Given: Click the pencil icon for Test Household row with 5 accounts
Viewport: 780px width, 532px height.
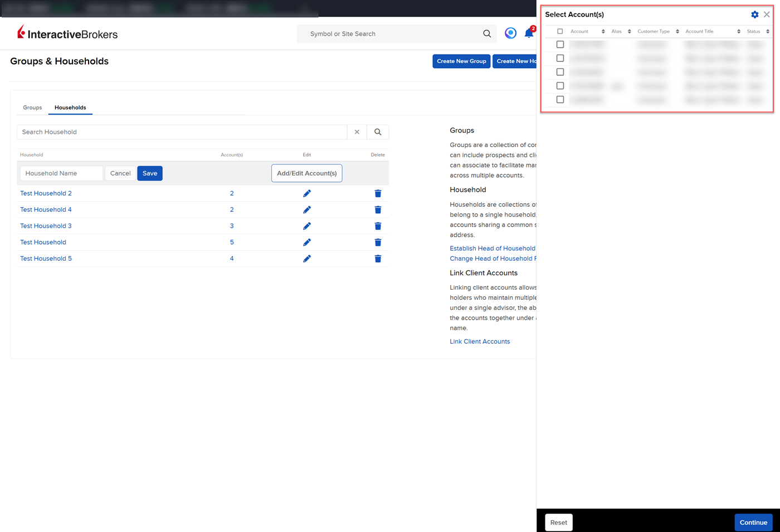Looking at the screenshot, I should pyautogui.click(x=307, y=242).
